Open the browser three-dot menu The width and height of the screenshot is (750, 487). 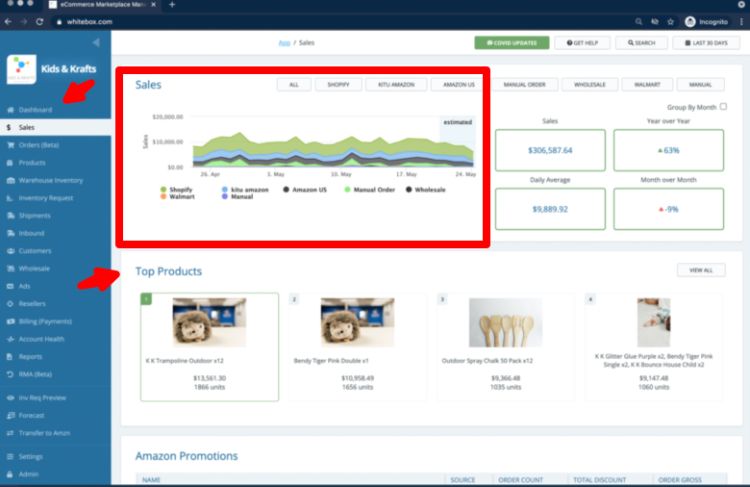click(742, 22)
